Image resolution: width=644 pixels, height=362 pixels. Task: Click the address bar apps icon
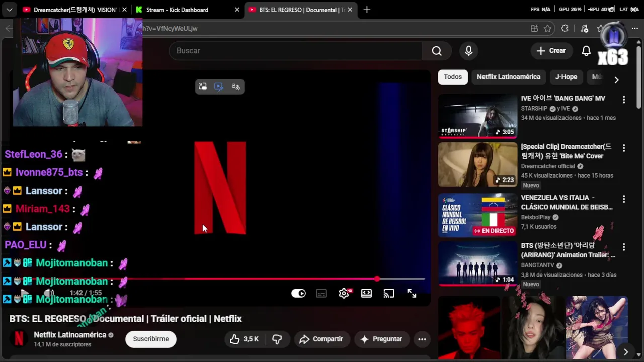coord(534,29)
